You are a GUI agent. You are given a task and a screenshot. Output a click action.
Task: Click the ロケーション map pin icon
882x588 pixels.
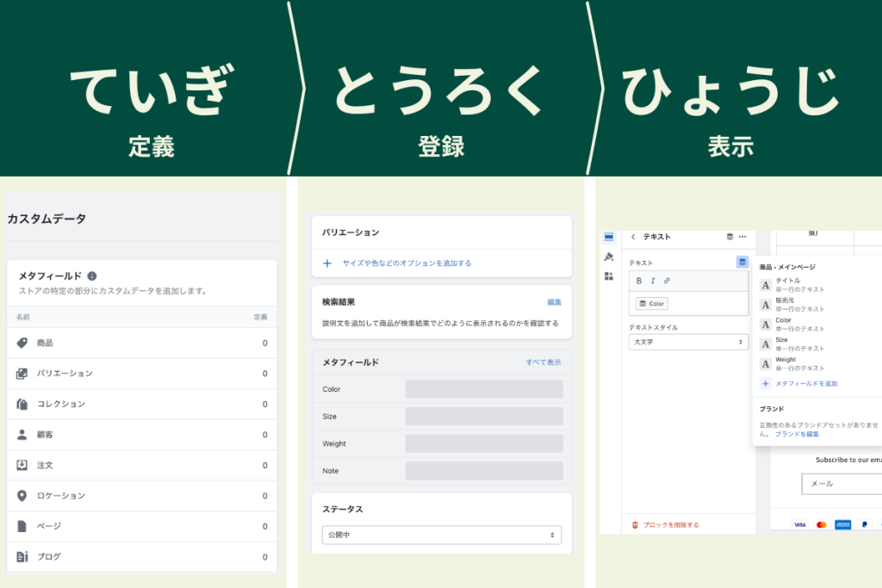click(x=22, y=496)
